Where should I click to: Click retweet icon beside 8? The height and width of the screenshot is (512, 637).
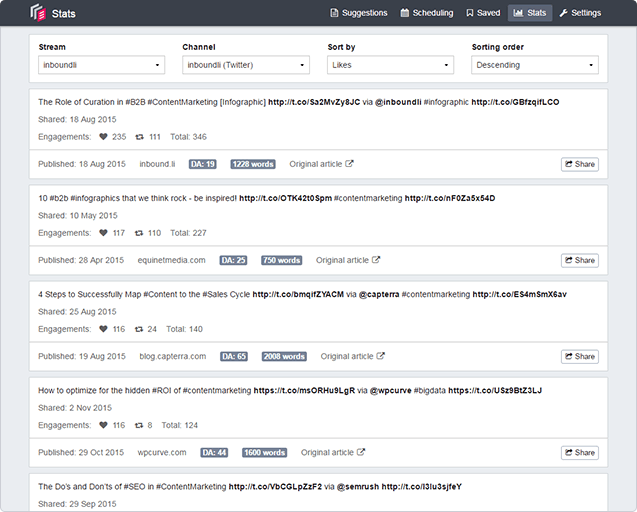point(139,425)
